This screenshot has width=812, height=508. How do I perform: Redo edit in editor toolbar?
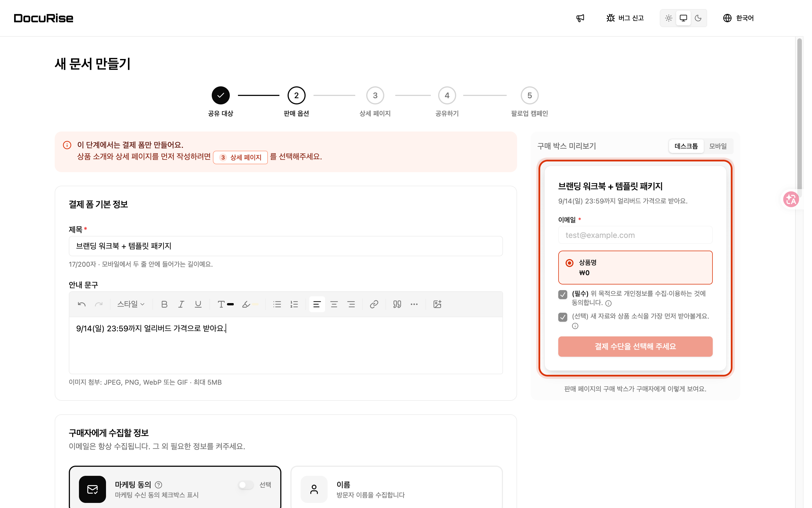pyautogui.click(x=99, y=305)
